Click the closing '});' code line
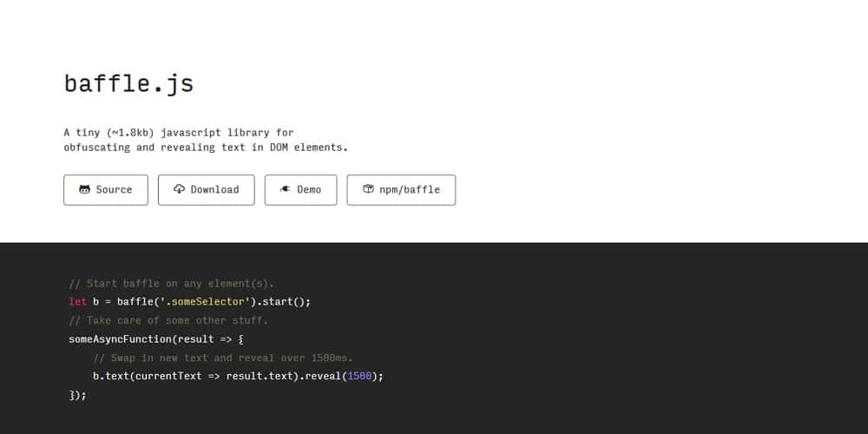Viewport: 868px width, 434px height. [77, 395]
